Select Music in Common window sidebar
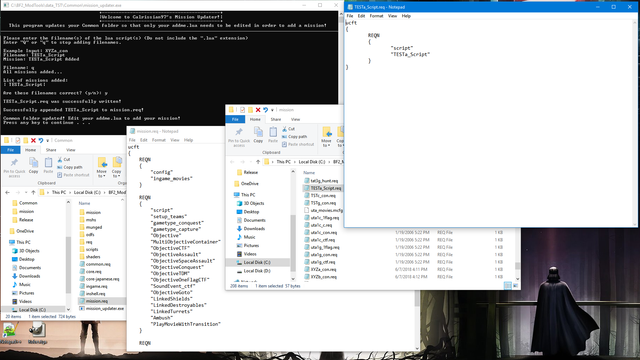640x360 pixels. [x=24, y=284]
